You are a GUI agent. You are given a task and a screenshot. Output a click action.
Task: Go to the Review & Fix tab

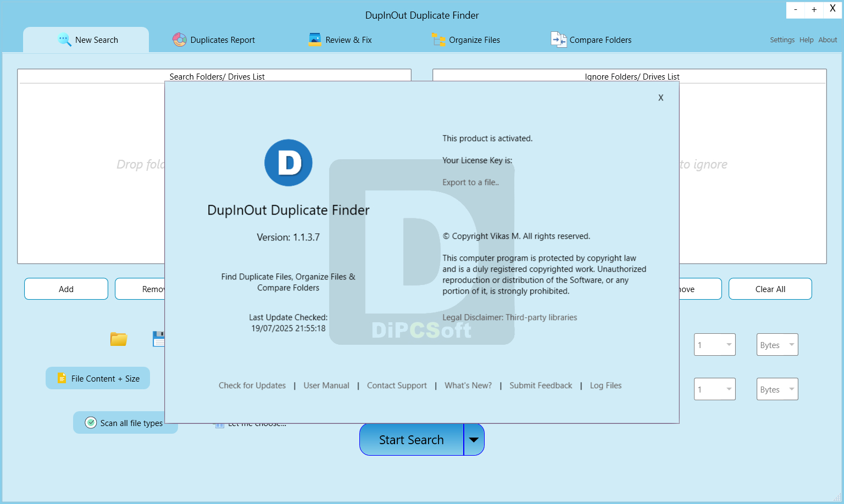tap(340, 40)
